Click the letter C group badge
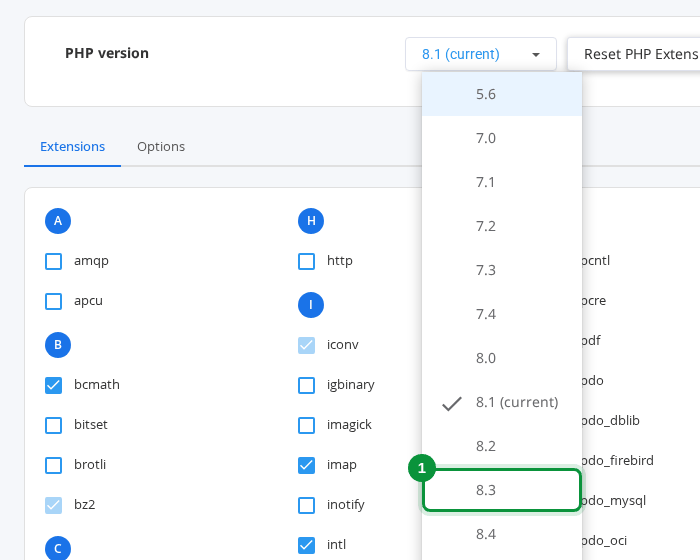 (x=58, y=548)
